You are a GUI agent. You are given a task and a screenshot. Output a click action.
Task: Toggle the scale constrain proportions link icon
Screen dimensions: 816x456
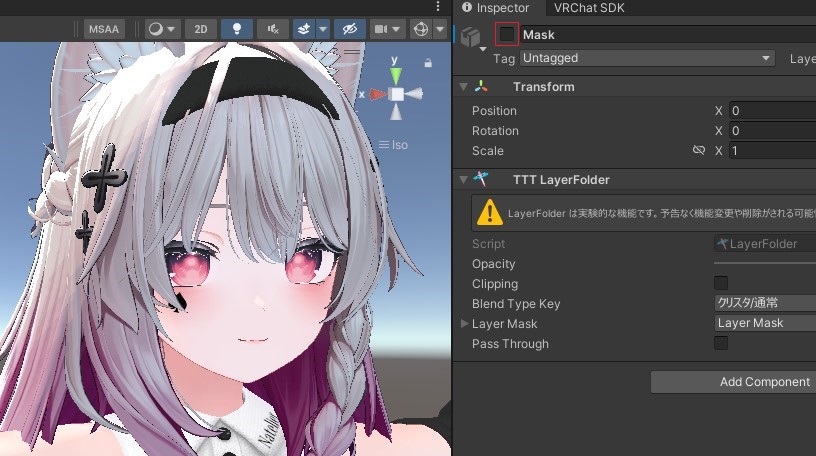(x=698, y=150)
